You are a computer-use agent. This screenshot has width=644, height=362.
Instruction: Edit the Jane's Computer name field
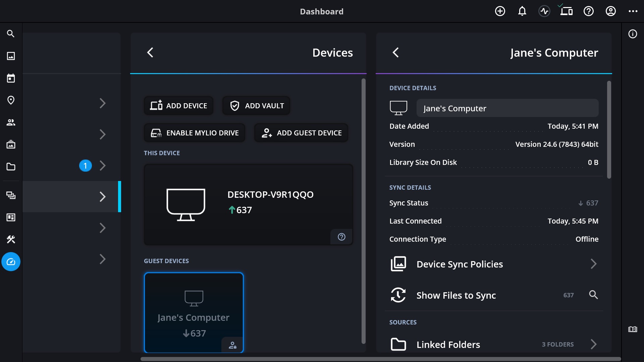tap(507, 108)
